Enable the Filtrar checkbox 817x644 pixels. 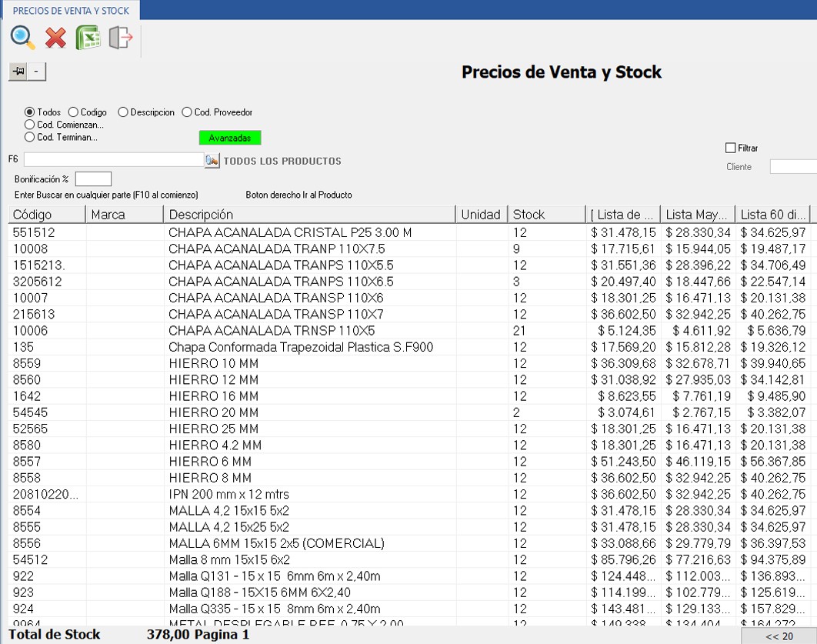coord(731,148)
